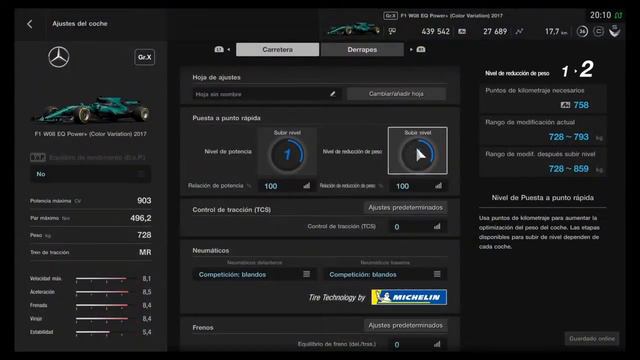Edit sheet name with pencil icon

[x=333, y=94]
